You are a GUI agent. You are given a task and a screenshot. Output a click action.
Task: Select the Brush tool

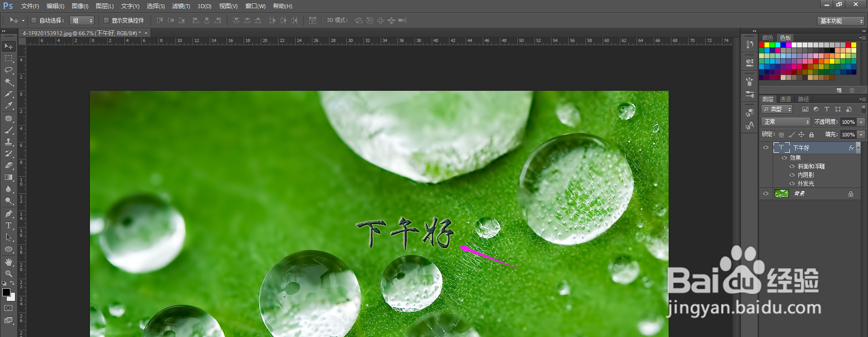[x=9, y=130]
